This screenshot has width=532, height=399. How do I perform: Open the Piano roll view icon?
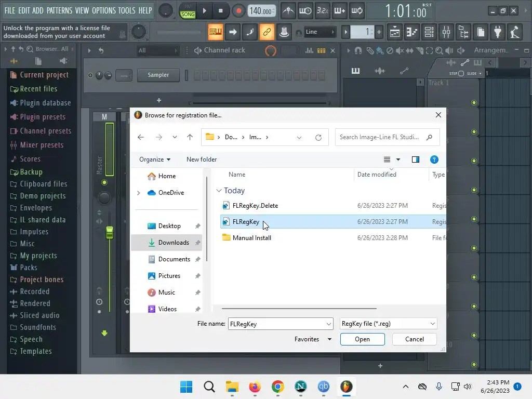pos(412,32)
